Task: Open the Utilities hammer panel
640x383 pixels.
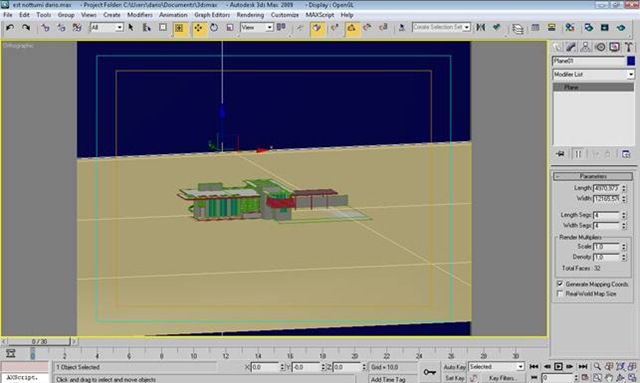Action: tap(629, 47)
